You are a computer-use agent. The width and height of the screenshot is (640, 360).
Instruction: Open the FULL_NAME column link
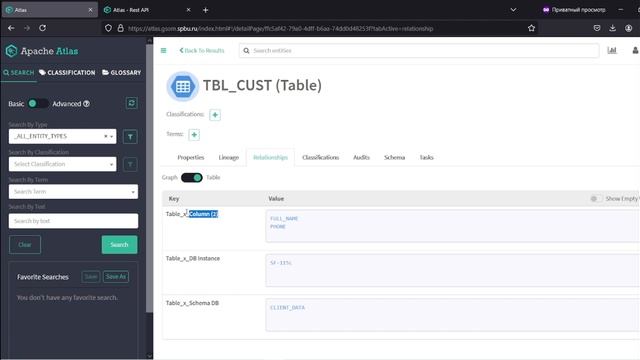tap(284, 219)
